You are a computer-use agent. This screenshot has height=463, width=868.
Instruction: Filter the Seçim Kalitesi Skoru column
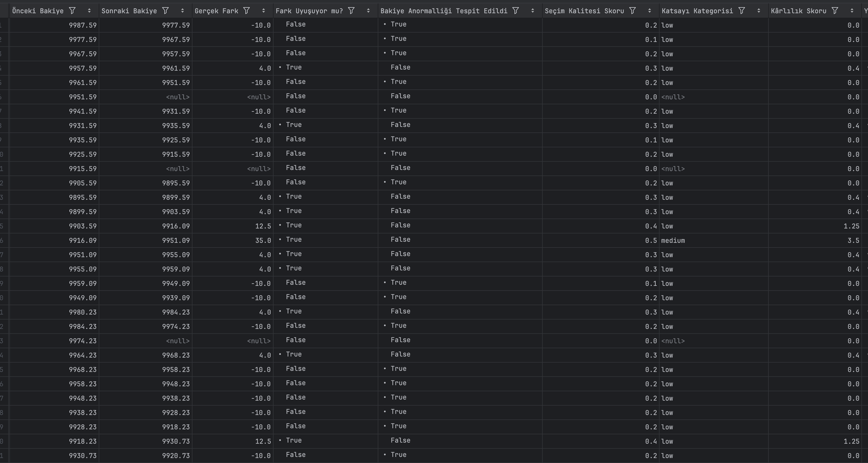(x=633, y=11)
